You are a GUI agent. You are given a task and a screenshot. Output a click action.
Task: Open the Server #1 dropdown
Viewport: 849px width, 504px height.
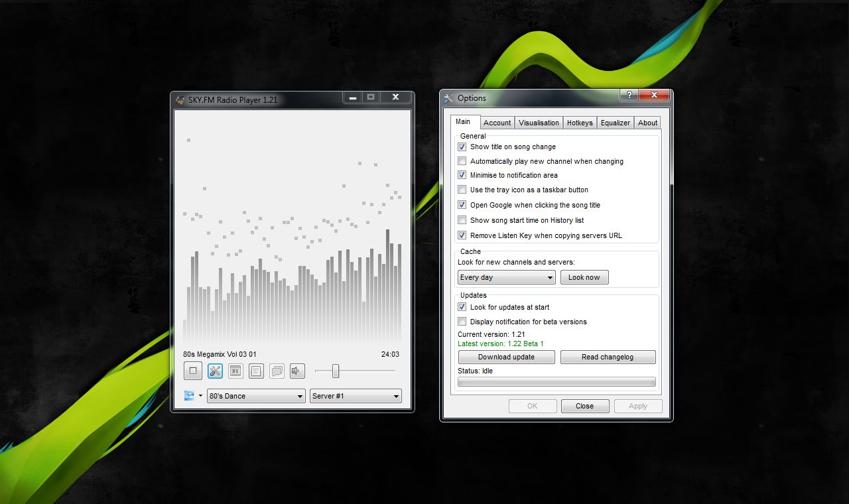(x=356, y=396)
